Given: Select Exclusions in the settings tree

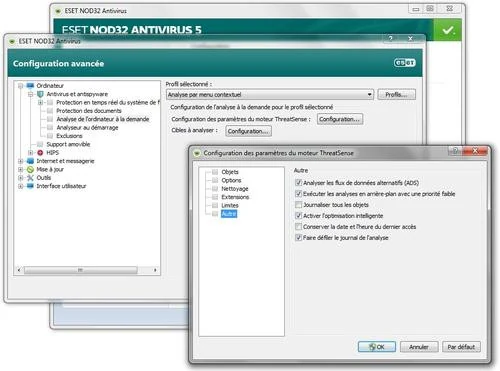Looking at the screenshot, I should [x=69, y=136].
